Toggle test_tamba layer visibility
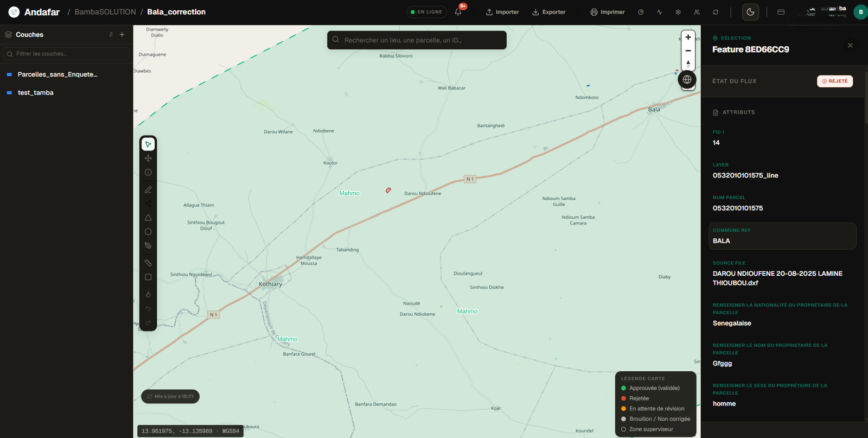 pos(9,93)
